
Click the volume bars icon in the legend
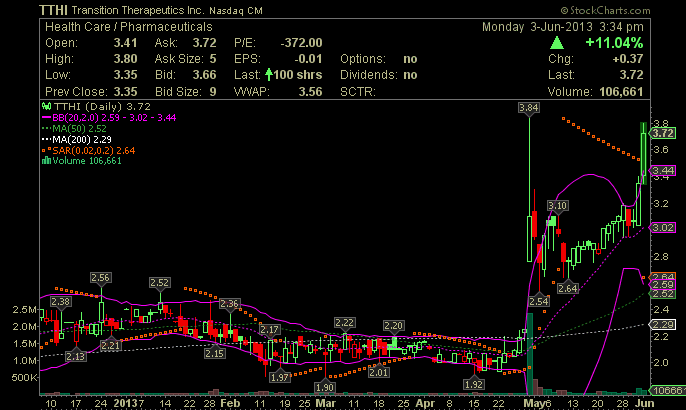46,161
